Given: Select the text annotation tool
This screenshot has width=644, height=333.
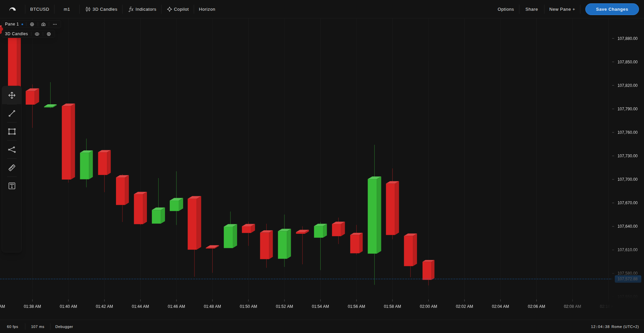Looking at the screenshot, I should click(12, 186).
